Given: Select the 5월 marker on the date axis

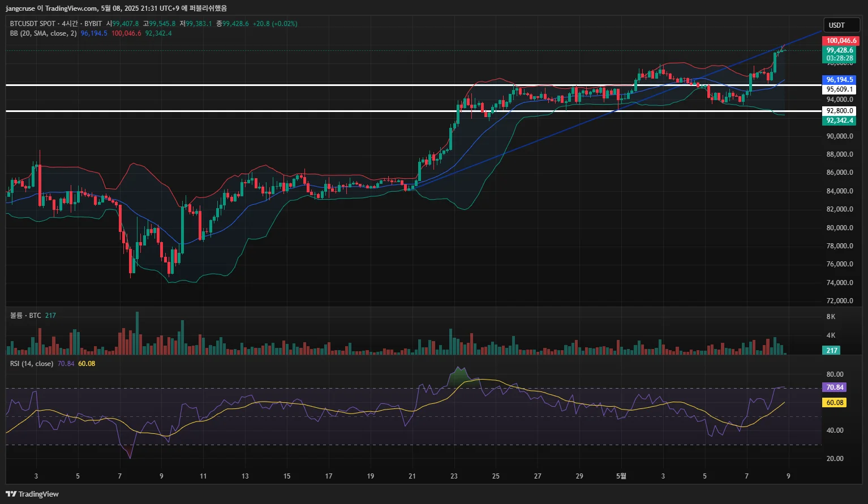Looking at the screenshot, I should (621, 476).
